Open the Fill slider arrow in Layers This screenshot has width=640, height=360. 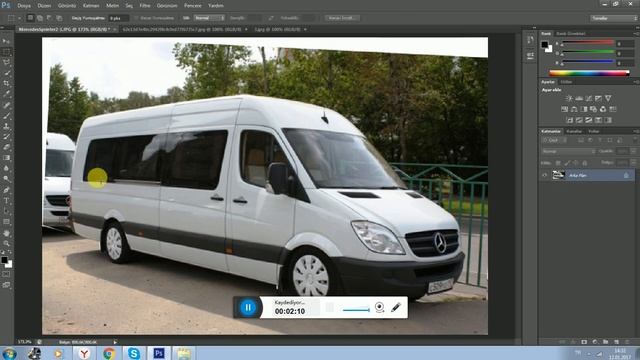[x=633, y=163]
